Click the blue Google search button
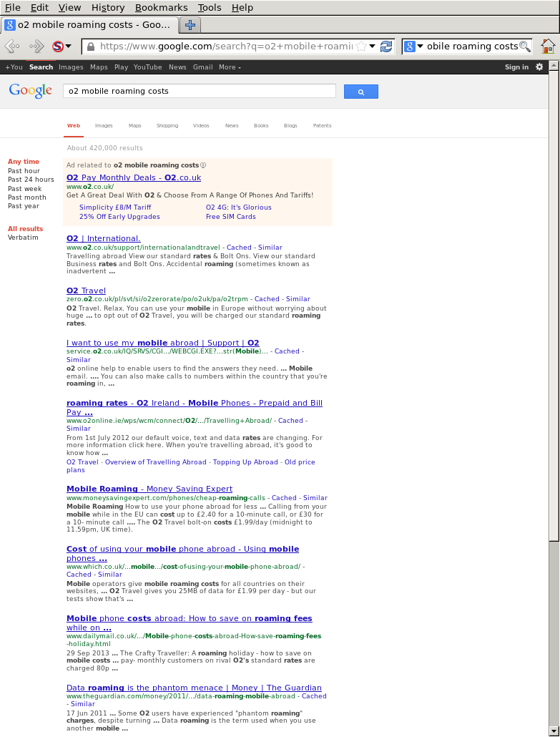 360,92
